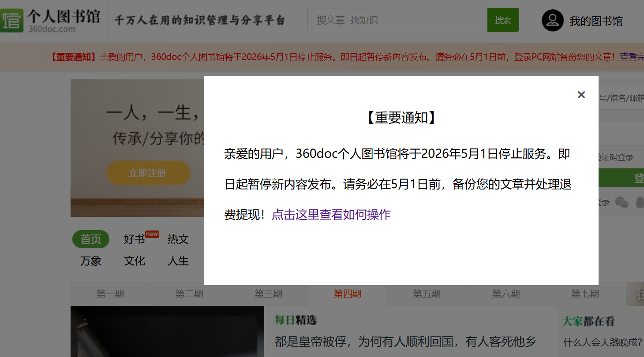Select the 第七期 tab

[586, 294]
